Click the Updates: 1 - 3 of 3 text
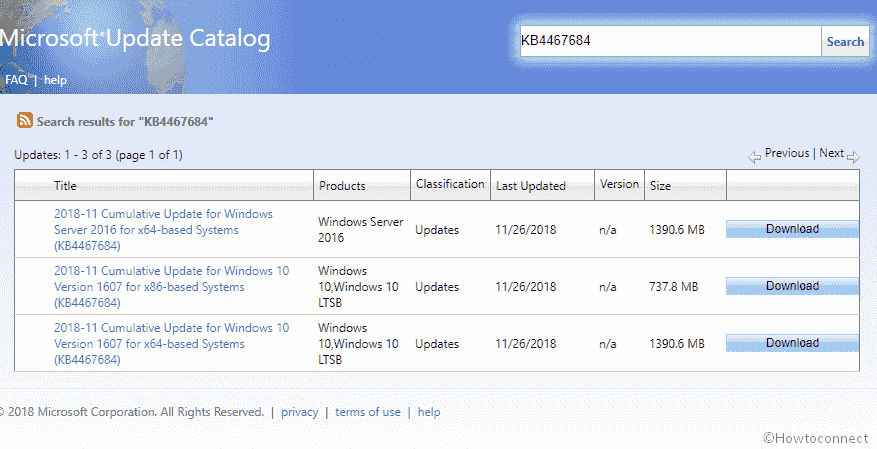 [x=98, y=155]
